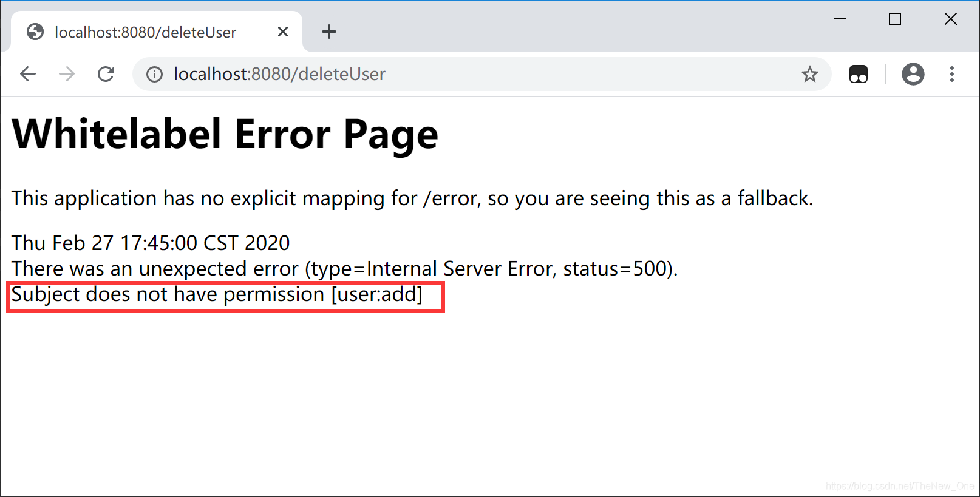Screen dimensions: 980x497
Task: Select the localhost:8080/deleteUser tab
Action: click(x=157, y=32)
